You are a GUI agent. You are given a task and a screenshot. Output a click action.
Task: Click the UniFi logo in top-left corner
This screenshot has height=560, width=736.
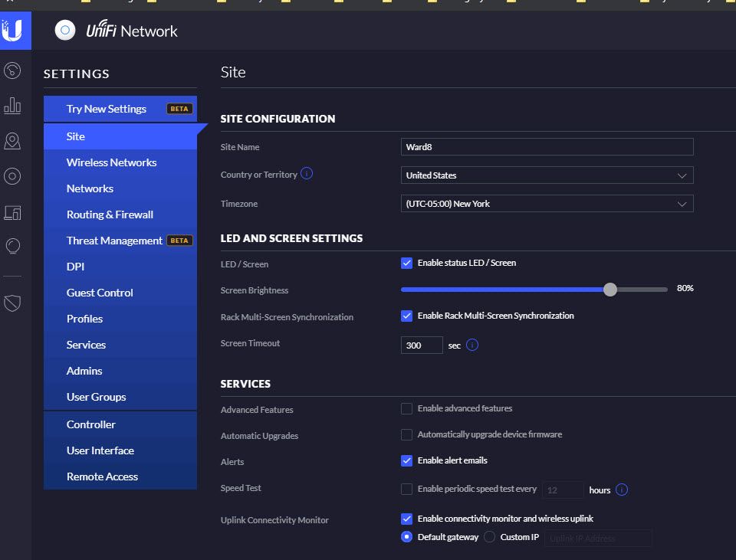13,31
